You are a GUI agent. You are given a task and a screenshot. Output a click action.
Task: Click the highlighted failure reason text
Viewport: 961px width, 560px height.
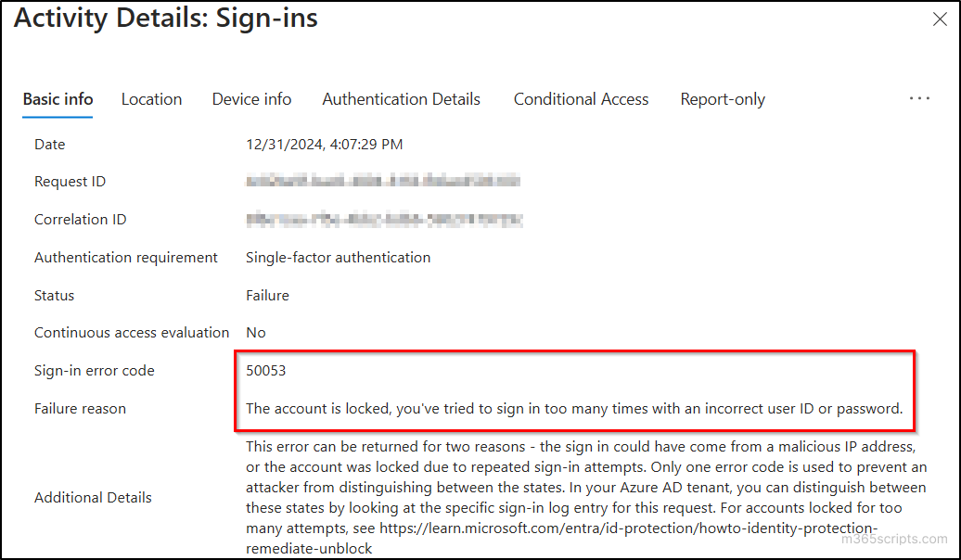573,408
